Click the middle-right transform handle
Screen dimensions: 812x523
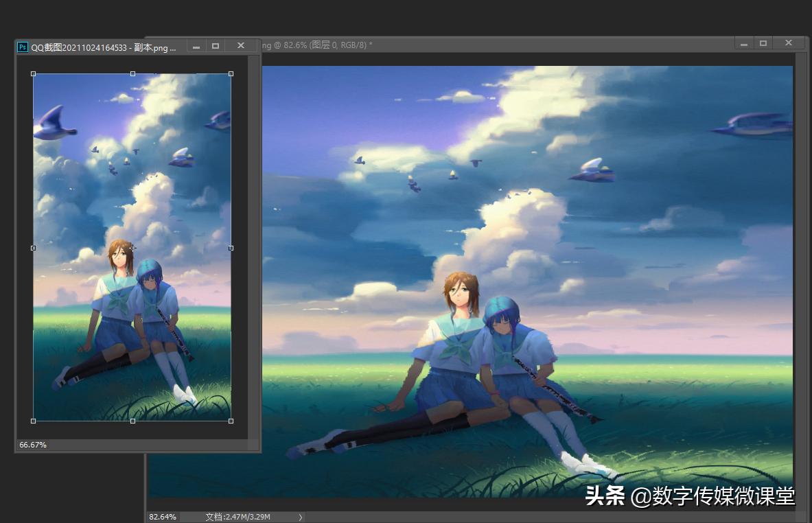[231, 248]
